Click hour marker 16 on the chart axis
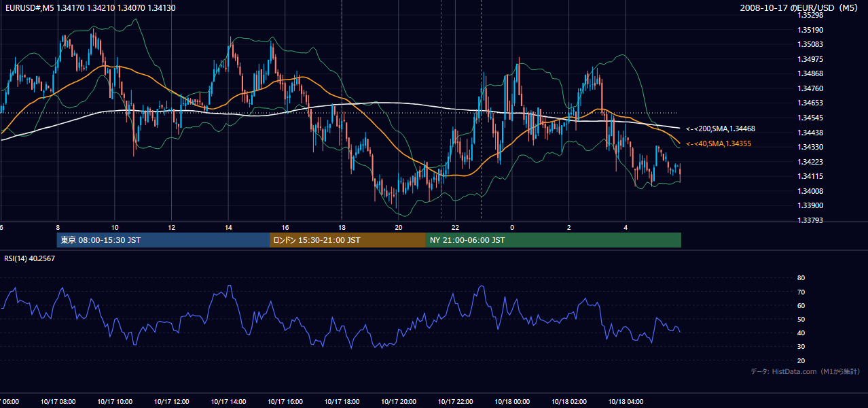 285,228
